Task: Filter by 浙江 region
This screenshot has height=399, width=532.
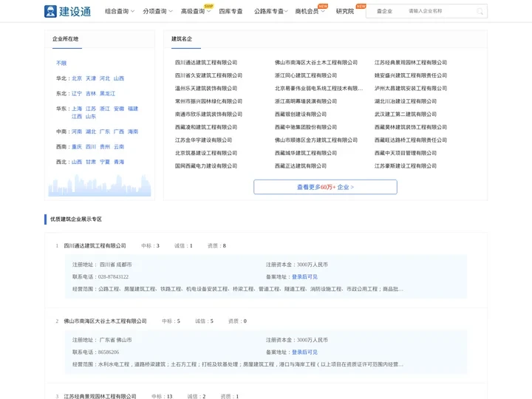Action: 104,109
